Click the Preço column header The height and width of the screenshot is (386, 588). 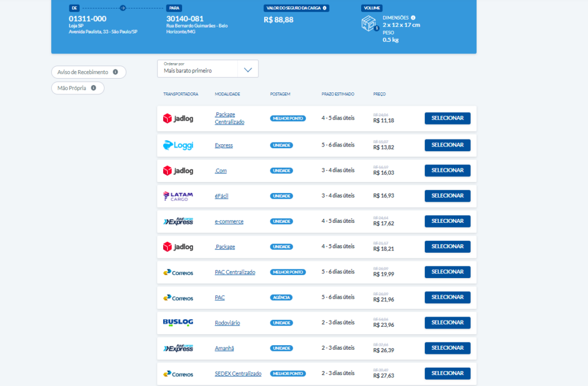coord(380,94)
